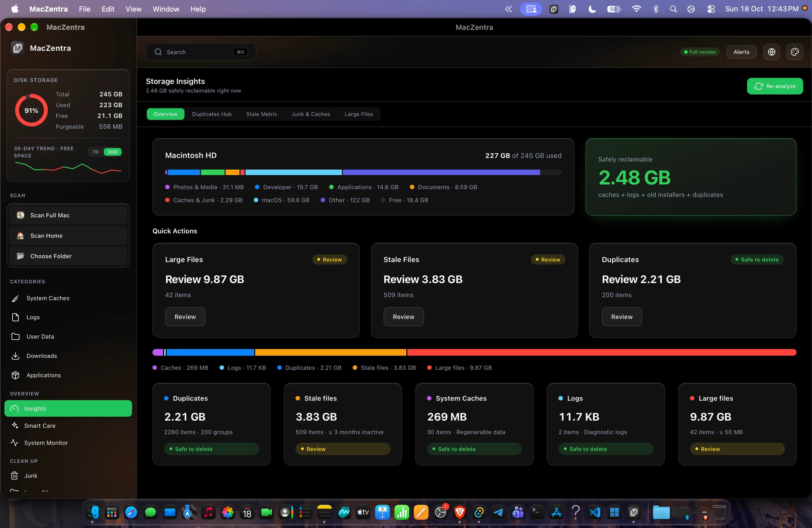Click the Re-analyze button

(775, 86)
